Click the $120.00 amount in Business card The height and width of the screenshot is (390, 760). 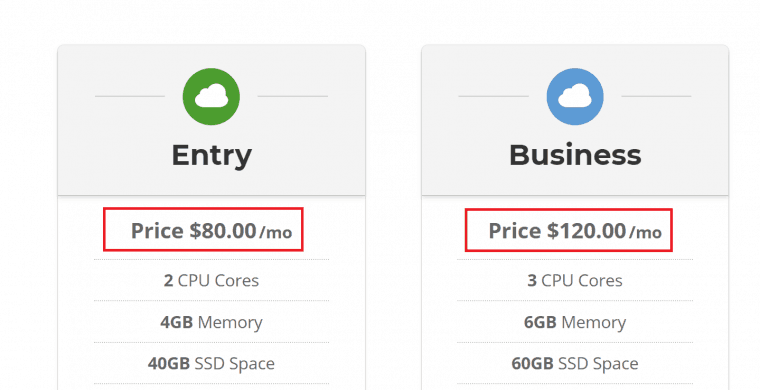point(586,231)
